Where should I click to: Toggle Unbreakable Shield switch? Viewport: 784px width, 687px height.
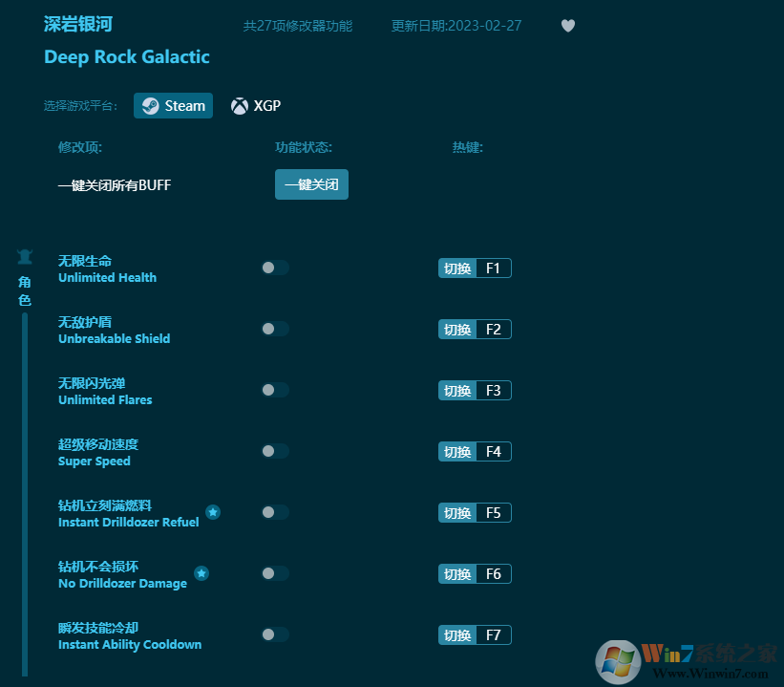tap(275, 329)
